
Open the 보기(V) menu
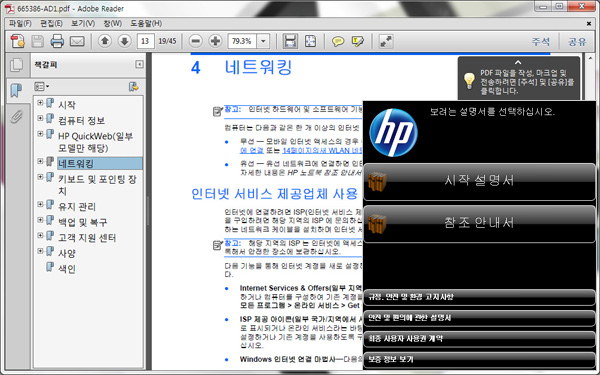click(x=83, y=23)
